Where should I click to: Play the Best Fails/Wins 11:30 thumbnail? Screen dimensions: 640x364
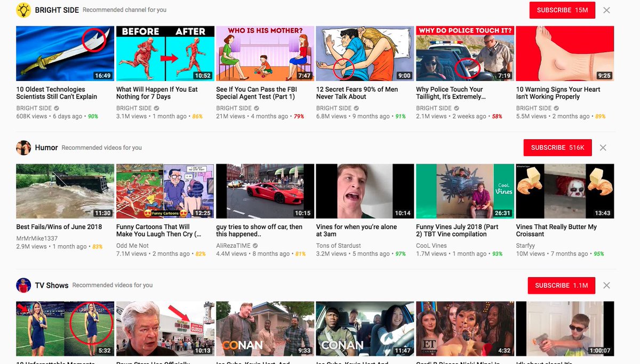(x=65, y=191)
